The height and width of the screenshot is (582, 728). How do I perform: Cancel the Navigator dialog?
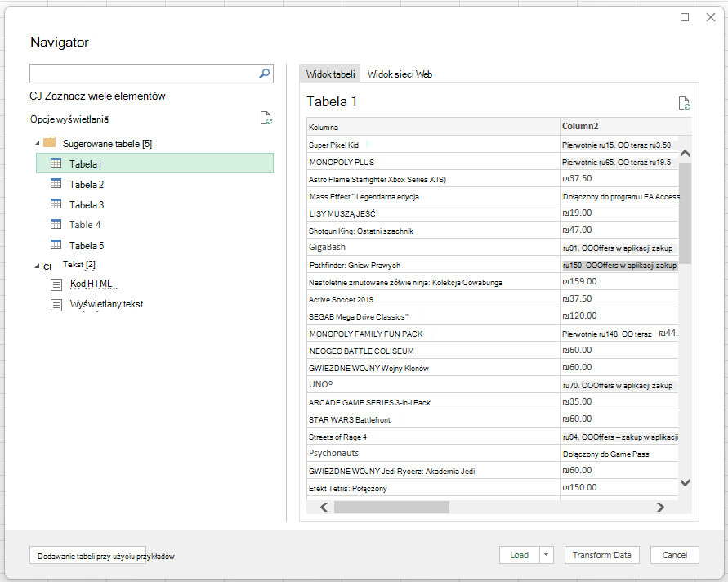coord(675,555)
